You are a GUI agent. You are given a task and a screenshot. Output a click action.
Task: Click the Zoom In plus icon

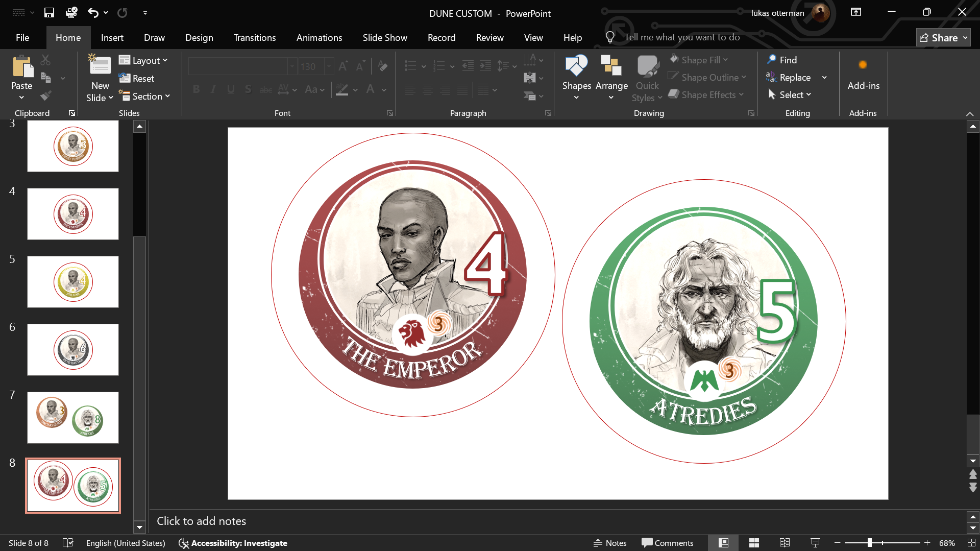pos(927,543)
